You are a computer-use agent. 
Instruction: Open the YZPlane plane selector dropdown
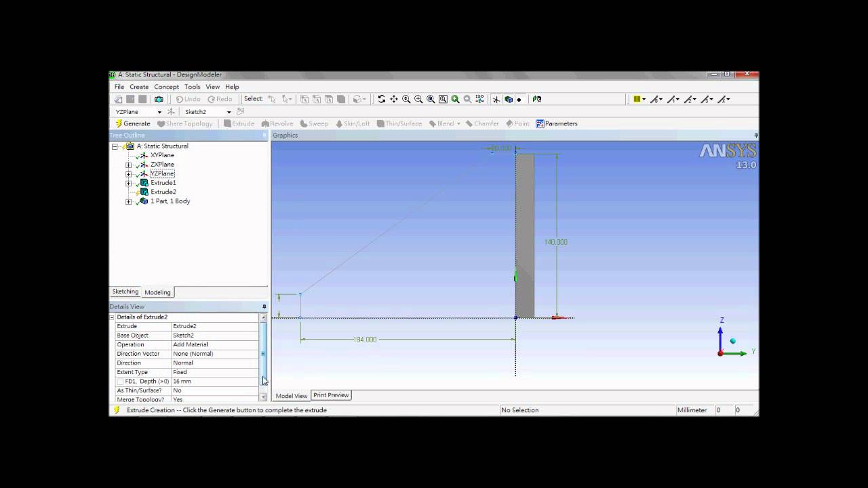tap(159, 112)
